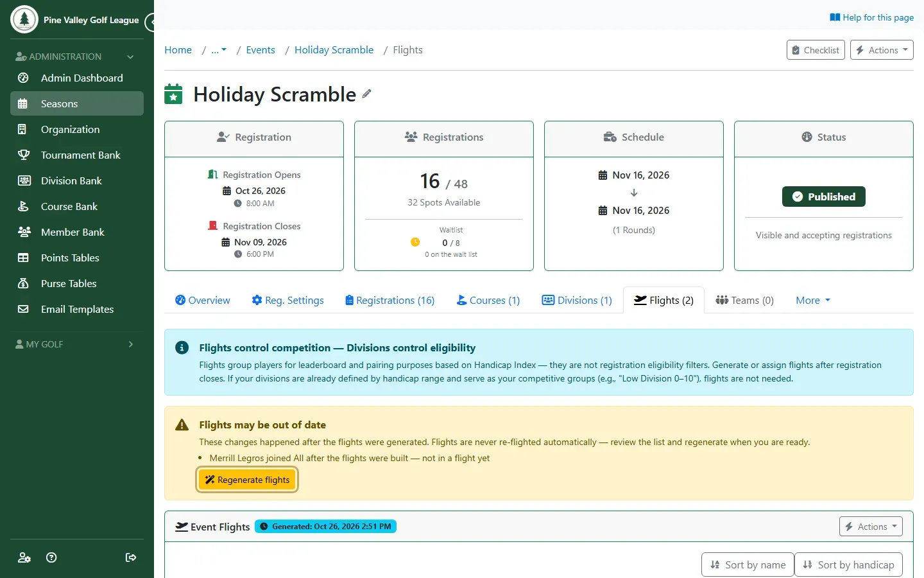Image resolution: width=924 pixels, height=578 pixels.
Task: Go to Home breadcrumb link
Action: click(x=178, y=50)
